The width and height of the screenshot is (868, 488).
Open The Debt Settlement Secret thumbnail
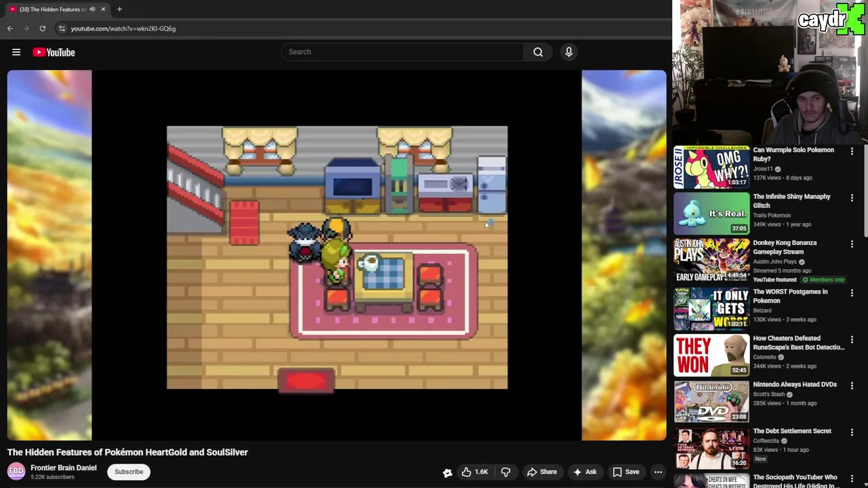tap(711, 448)
